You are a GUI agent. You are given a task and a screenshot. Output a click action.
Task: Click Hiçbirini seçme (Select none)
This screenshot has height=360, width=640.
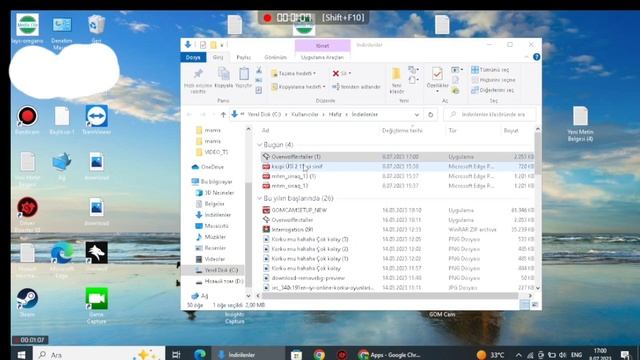[493, 80]
